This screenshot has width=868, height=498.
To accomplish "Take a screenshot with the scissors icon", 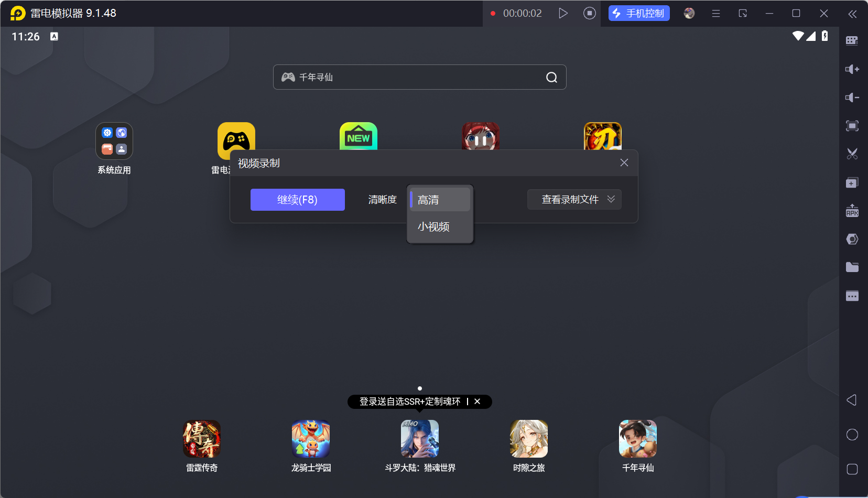I will (x=852, y=154).
